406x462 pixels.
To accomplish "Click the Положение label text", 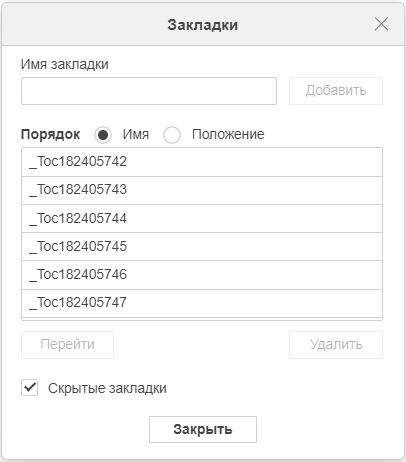I will click(228, 134).
